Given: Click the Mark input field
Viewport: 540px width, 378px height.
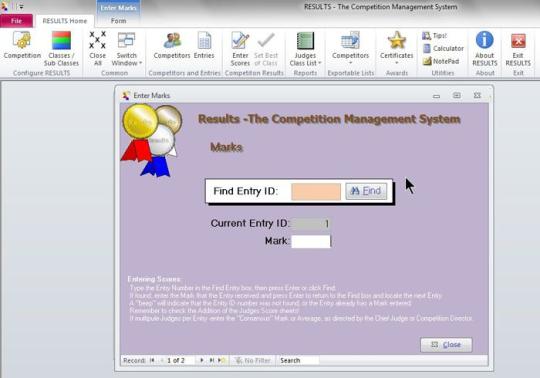Looking at the screenshot, I should click(311, 241).
